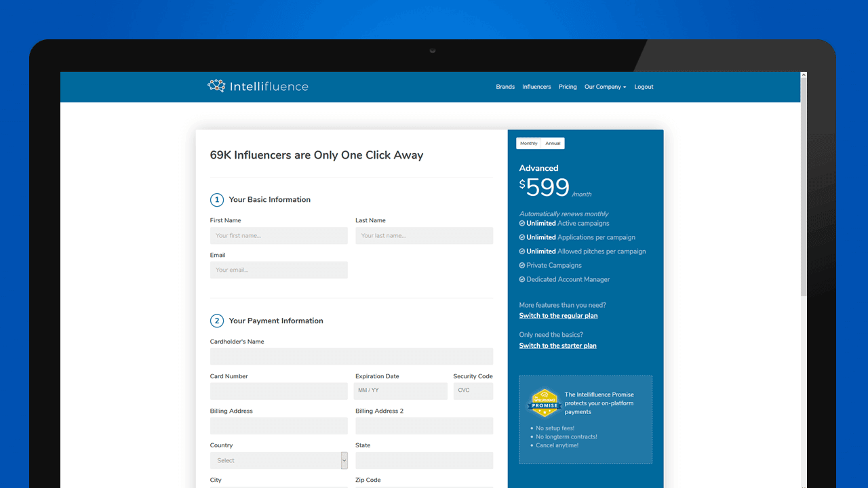
Task: Click the '69K Influencers are Only One Click Away' heading
Action: point(317,155)
